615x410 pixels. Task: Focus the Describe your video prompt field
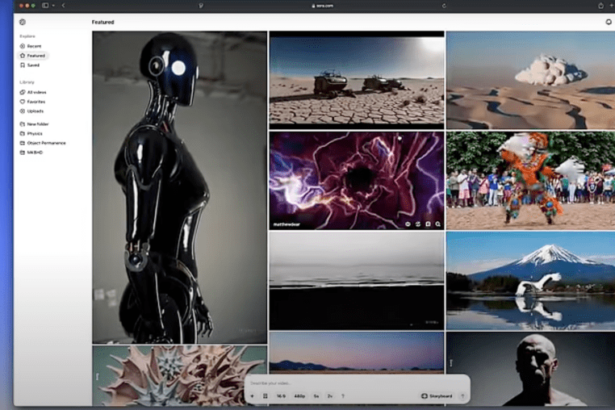tap(357, 383)
